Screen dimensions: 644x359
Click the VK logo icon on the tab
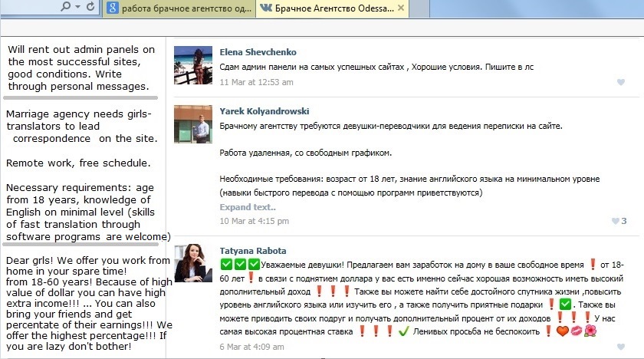point(266,8)
